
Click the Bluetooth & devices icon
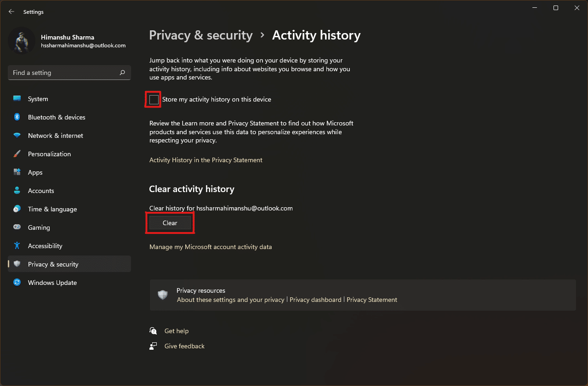tap(17, 117)
